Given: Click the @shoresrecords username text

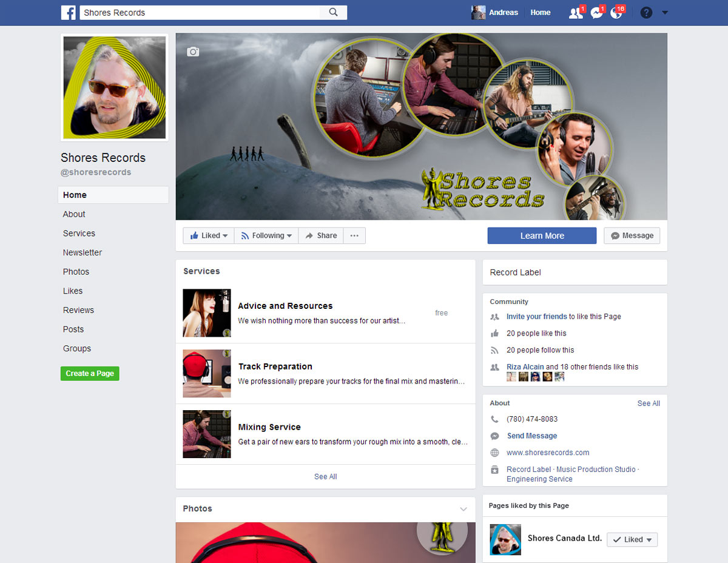Looking at the screenshot, I should (x=96, y=172).
